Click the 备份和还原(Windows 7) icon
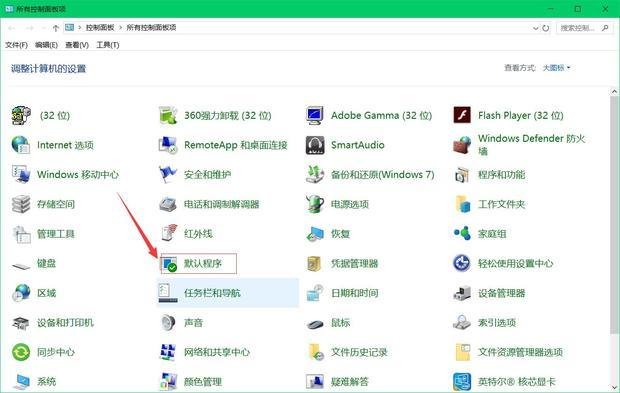The height and width of the screenshot is (393, 620). 315,174
